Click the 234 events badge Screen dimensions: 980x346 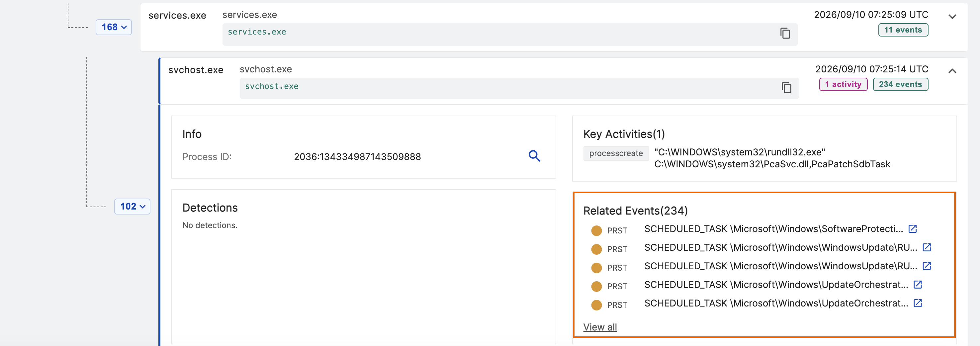[x=900, y=84]
